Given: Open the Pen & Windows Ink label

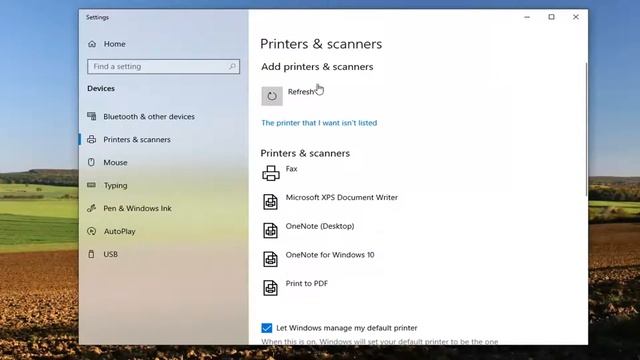Looking at the screenshot, I should click(x=137, y=208).
